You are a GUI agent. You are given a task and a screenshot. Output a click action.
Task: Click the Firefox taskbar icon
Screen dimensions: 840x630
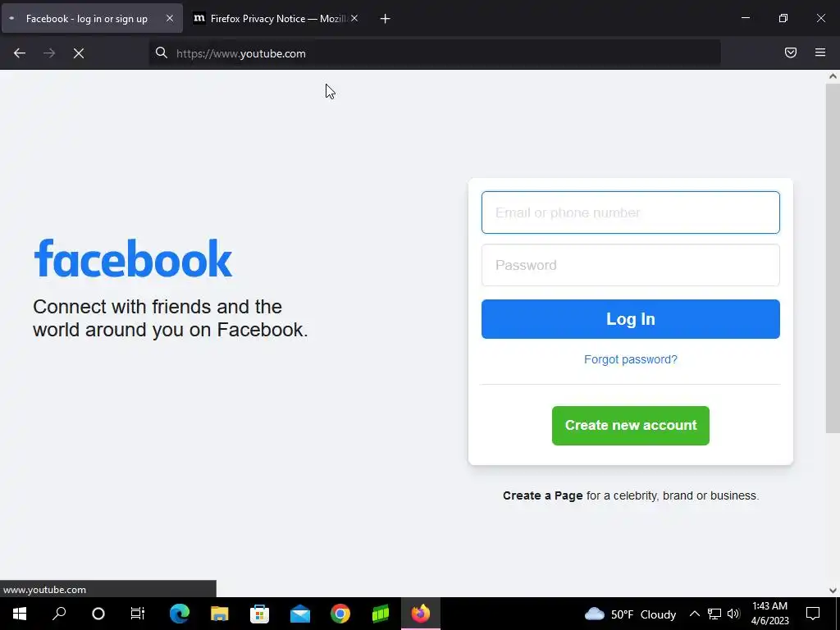(421, 614)
